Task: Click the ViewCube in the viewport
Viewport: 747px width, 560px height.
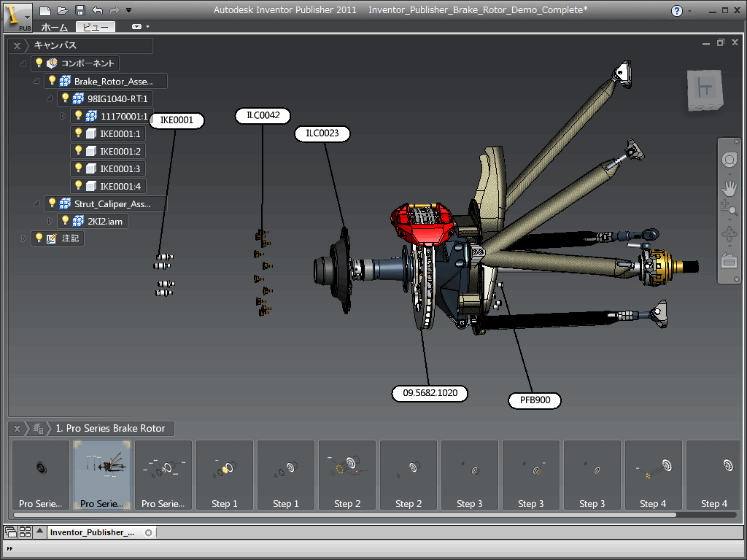Action: (705, 90)
